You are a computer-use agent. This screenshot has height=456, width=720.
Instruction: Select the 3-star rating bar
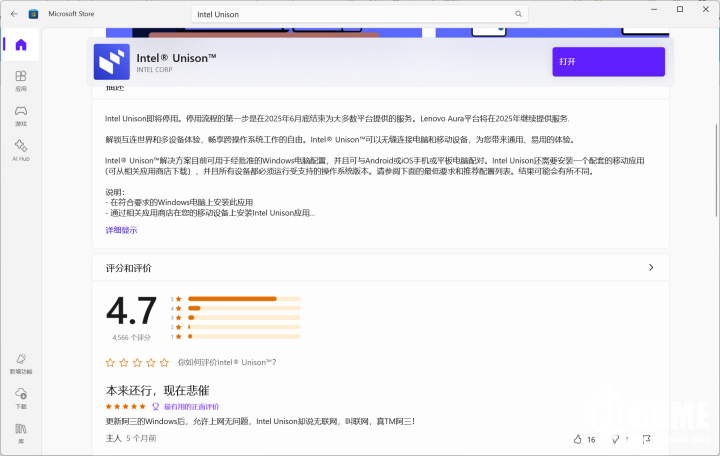point(244,318)
